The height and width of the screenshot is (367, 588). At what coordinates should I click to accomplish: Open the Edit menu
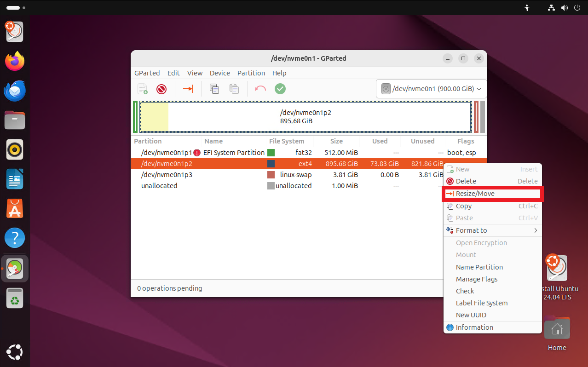click(x=173, y=73)
